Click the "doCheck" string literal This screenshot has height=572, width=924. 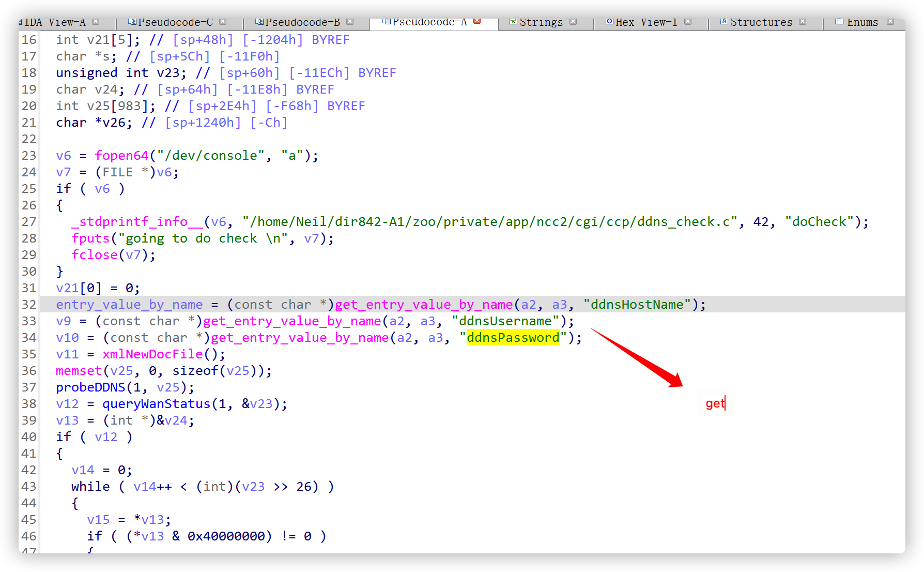click(820, 222)
